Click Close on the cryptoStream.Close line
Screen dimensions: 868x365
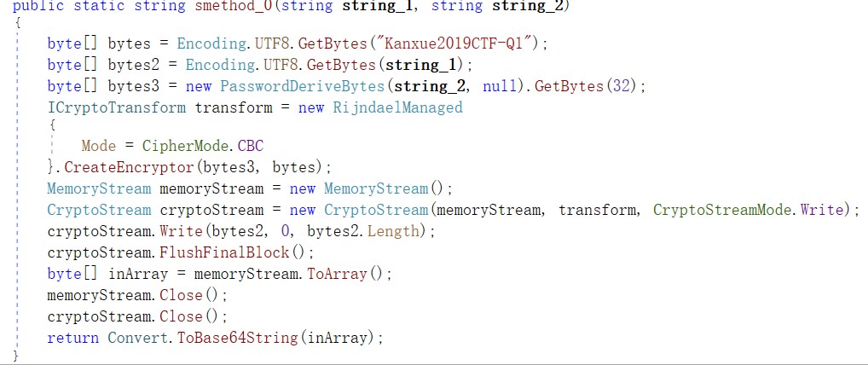[181, 316]
